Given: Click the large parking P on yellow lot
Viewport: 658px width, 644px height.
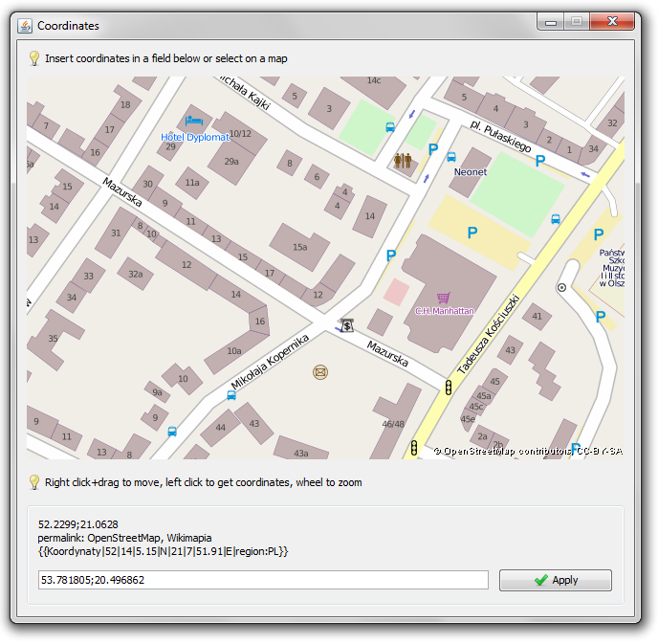Looking at the screenshot, I should point(472,233).
